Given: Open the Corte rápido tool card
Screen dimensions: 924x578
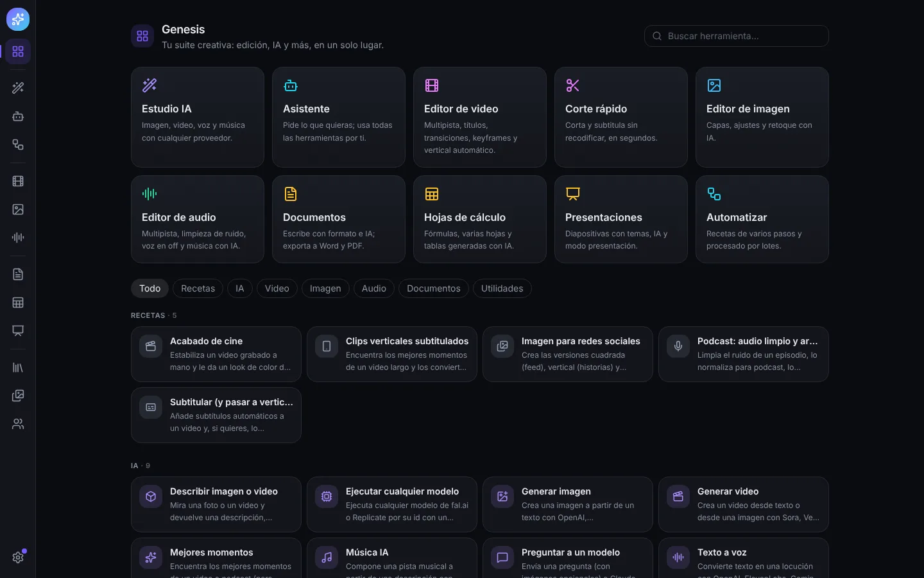Looking at the screenshot, I should coord(621,117).
